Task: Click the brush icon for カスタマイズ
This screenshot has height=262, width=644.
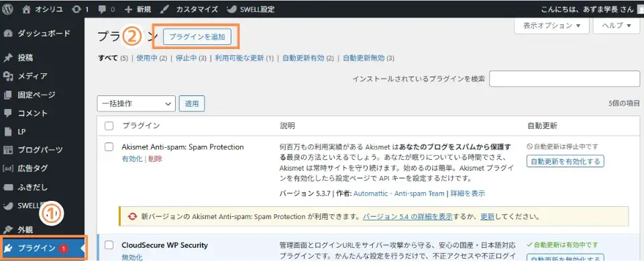Action: tap(164, 9)
